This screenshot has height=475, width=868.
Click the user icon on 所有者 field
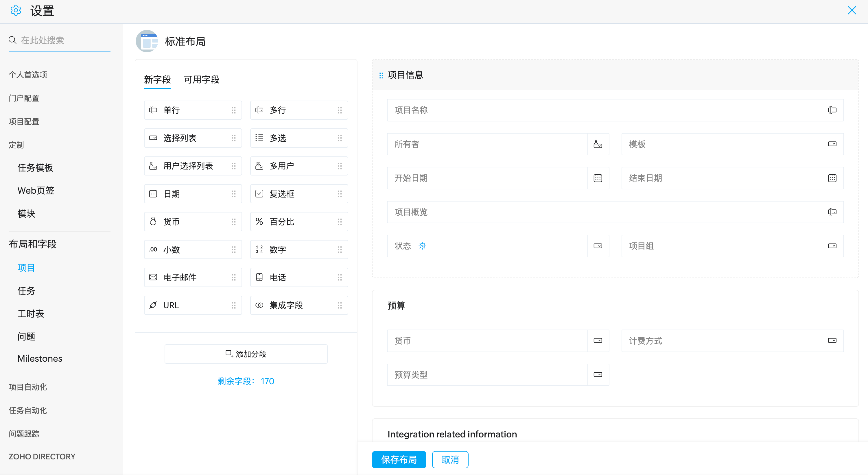pos(598,144)
